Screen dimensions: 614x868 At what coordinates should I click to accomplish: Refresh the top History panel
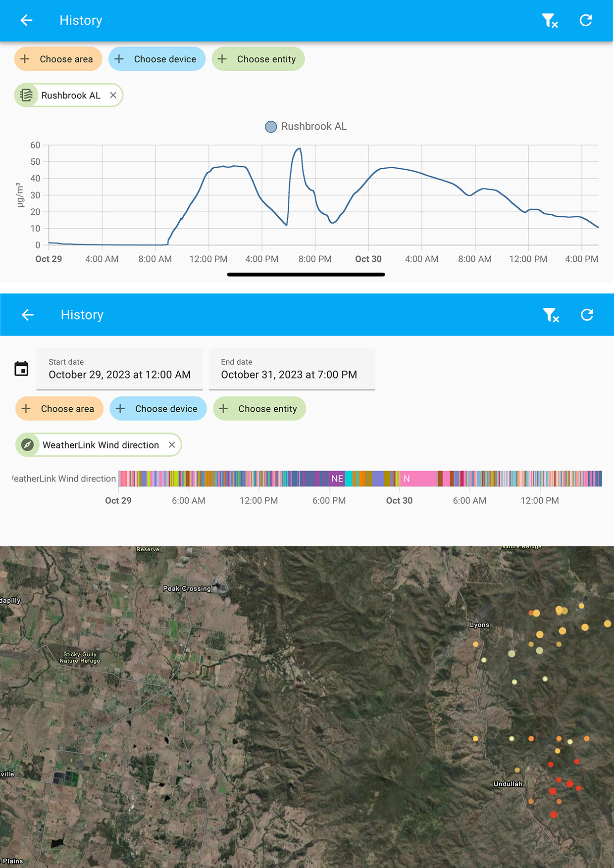(x=586, y=20)
